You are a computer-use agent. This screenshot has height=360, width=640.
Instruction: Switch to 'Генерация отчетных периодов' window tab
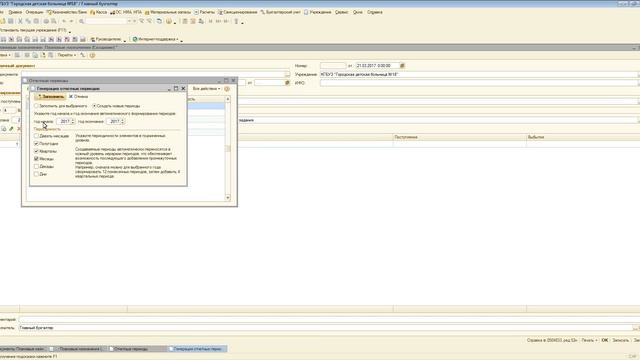tap(198, 349)
